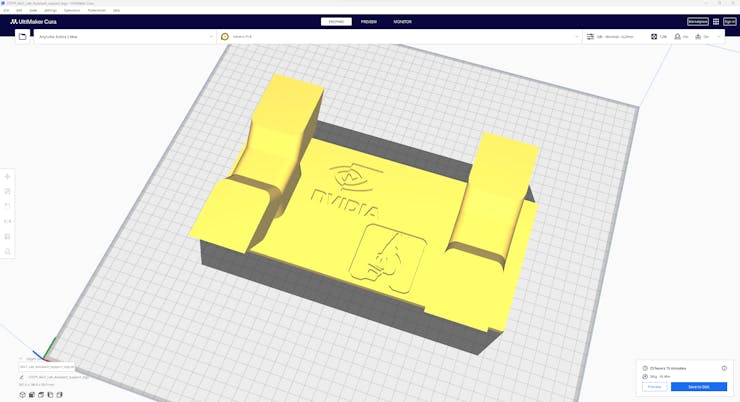Open the Help menu

point(117,10)
